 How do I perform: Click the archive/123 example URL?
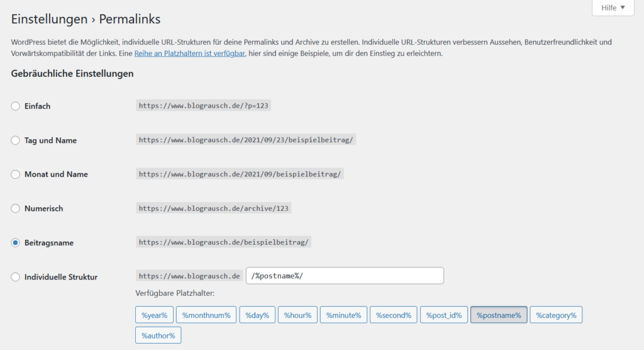point(214,208)
